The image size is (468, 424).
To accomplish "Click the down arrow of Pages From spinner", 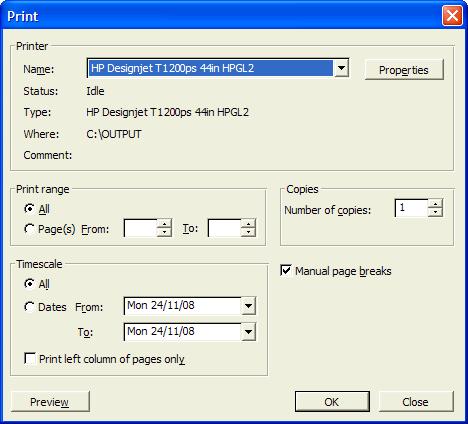I will tap(164, 232).
